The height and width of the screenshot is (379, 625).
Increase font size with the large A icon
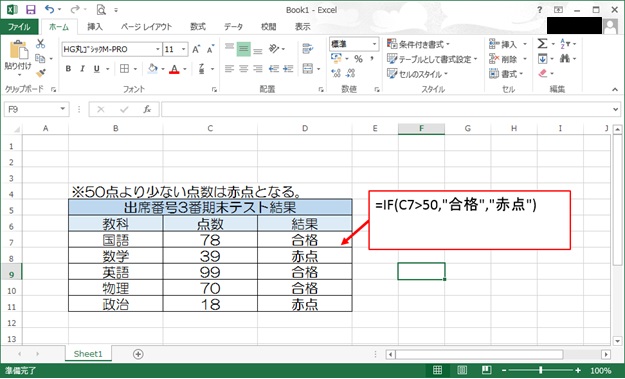click(x=196, y=49)
